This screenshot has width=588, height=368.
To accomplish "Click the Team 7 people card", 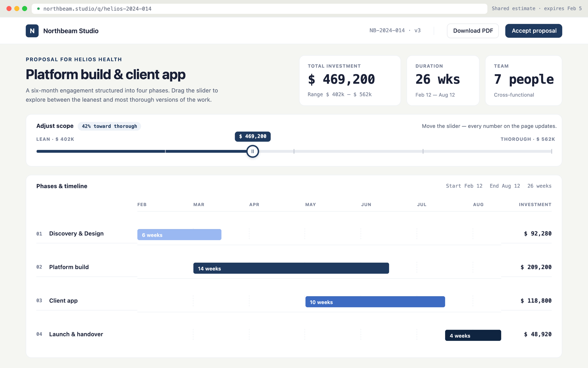I will coord(523,80).
